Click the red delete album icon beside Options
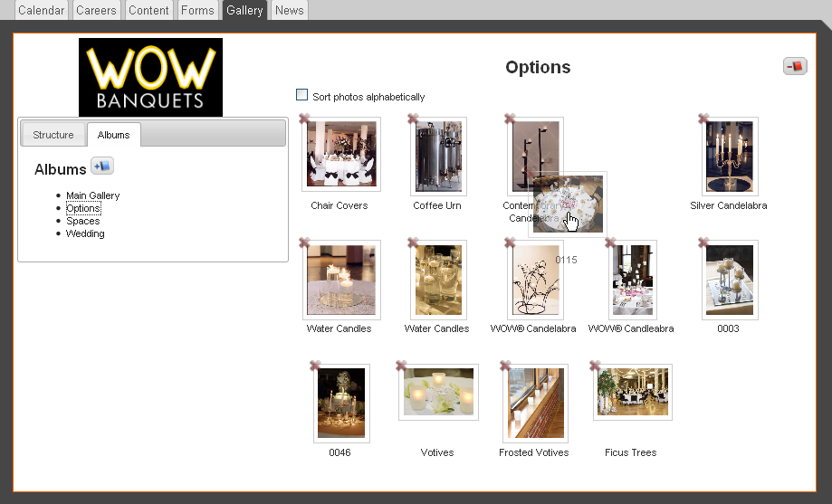This screenshot has width=832, height=504. click(x=795, y=66)
